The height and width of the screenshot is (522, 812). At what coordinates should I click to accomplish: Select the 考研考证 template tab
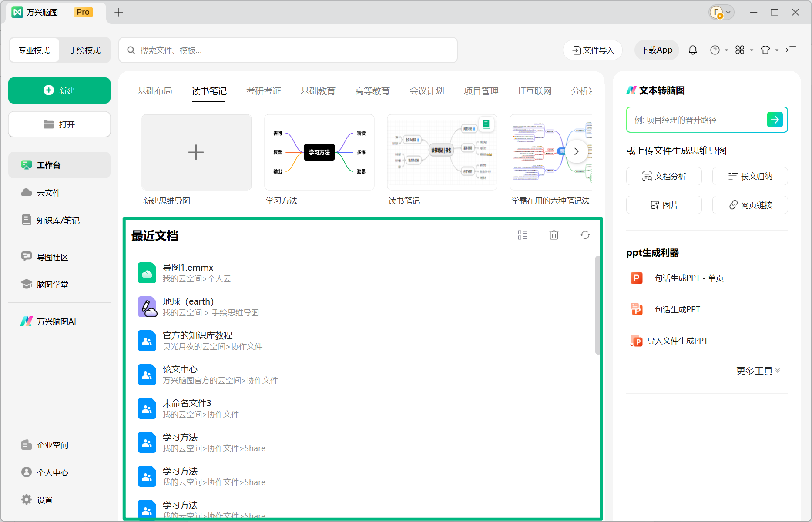coord(264,91)
